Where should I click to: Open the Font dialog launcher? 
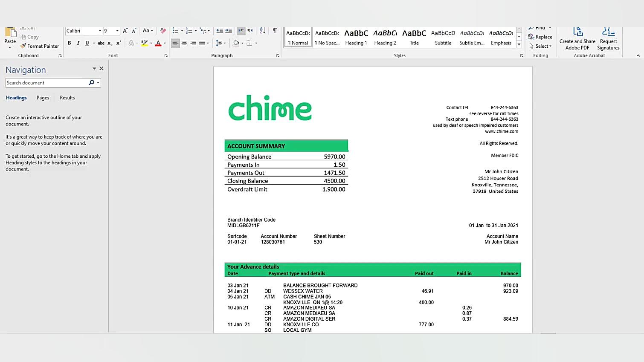click(166, 56)
